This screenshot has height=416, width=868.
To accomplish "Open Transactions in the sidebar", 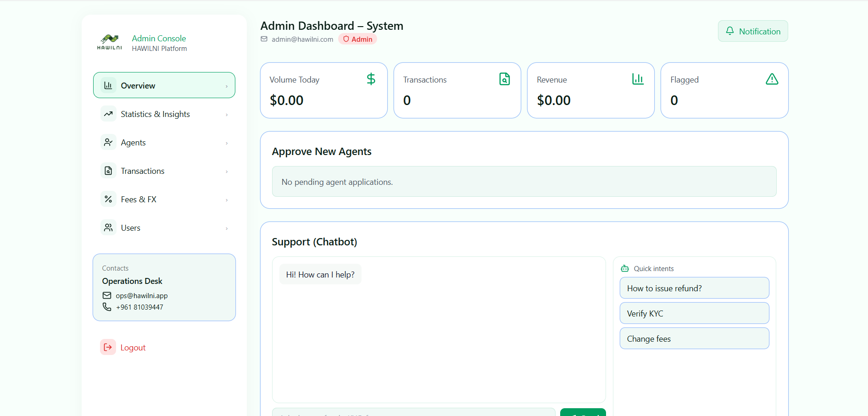I will tap(143, 171).
